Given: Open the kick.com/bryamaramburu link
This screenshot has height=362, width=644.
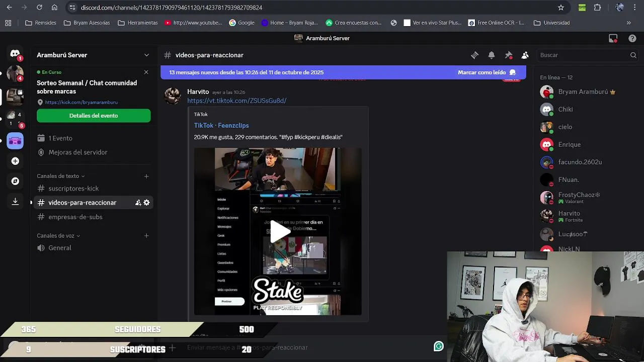Looking at the screenshot, I should click(81, 102).
